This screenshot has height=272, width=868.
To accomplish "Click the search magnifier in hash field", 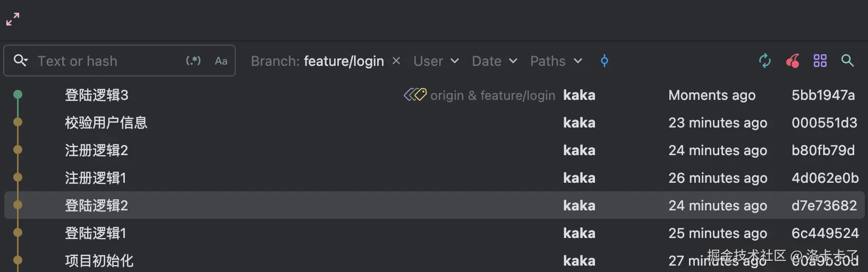I will pyautogui.click(x=20, y=61).
